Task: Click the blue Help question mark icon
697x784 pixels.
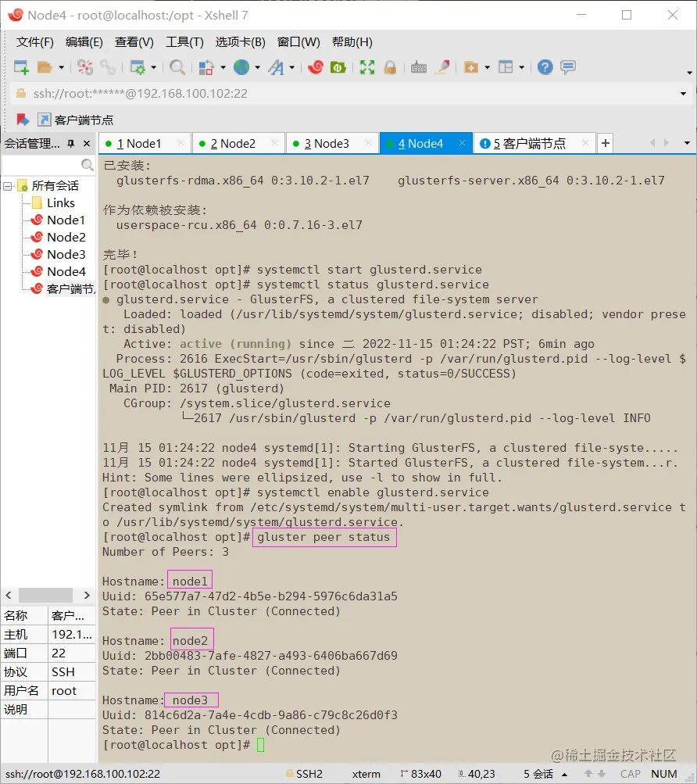Action: click(x=545, y=67)
